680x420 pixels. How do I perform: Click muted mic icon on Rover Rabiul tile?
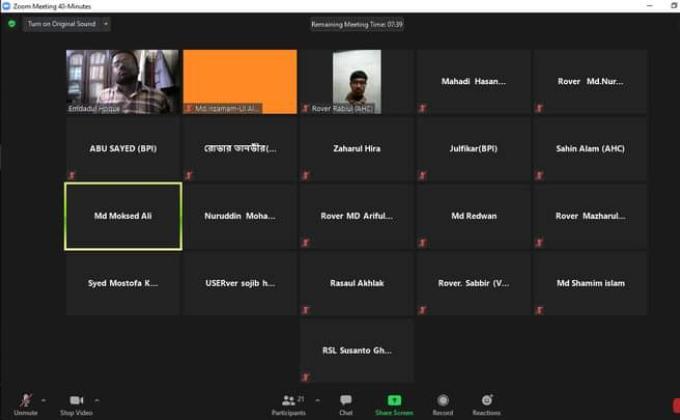[x=306, y=108]
